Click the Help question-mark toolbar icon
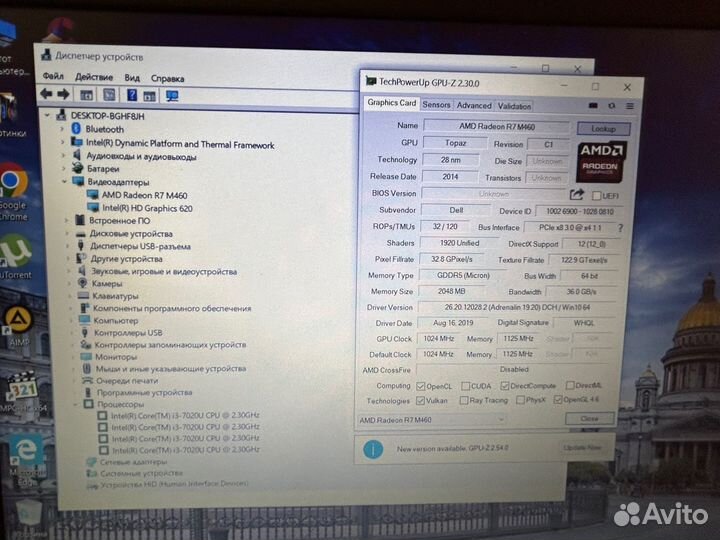The width and height of the screenshot is (720, 540). click(x=132, y=95)
